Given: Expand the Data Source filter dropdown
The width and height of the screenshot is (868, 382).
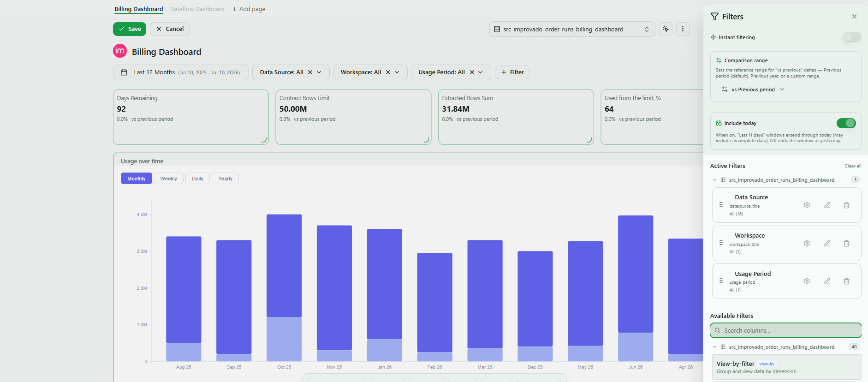Looking at the screenshot, I should 319,72.
